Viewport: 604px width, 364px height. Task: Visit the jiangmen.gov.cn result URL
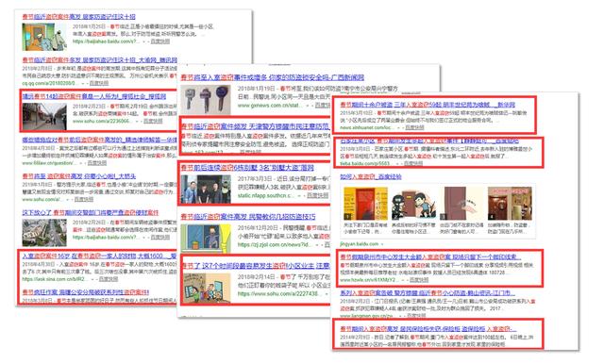coord(366,316)
